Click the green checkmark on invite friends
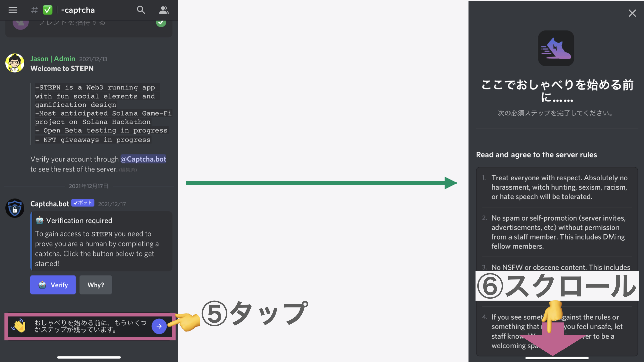644x362 pixels. pyautogui.click(x=161, y=23)
